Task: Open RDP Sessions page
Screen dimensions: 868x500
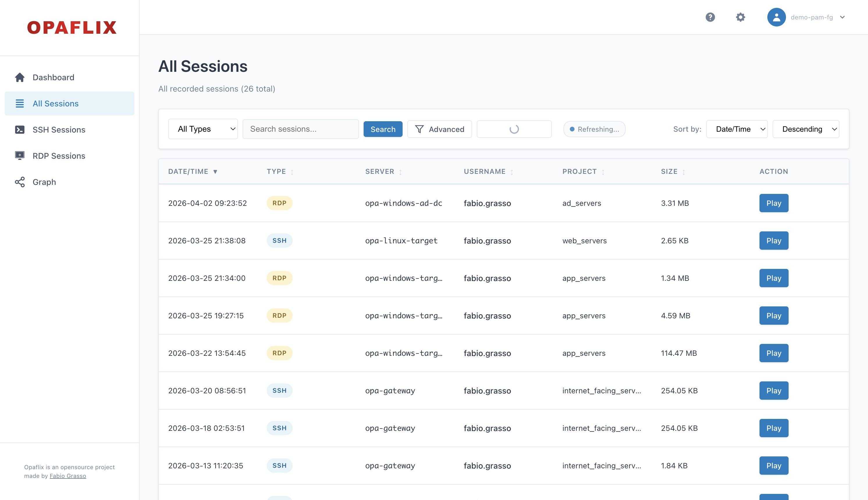Action: click(70, 156)
